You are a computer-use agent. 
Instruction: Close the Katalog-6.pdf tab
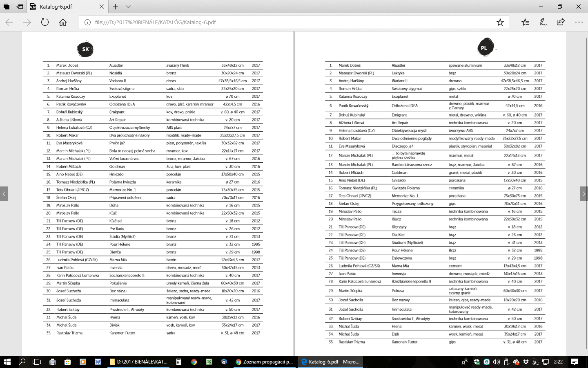[x=102, y=7]
